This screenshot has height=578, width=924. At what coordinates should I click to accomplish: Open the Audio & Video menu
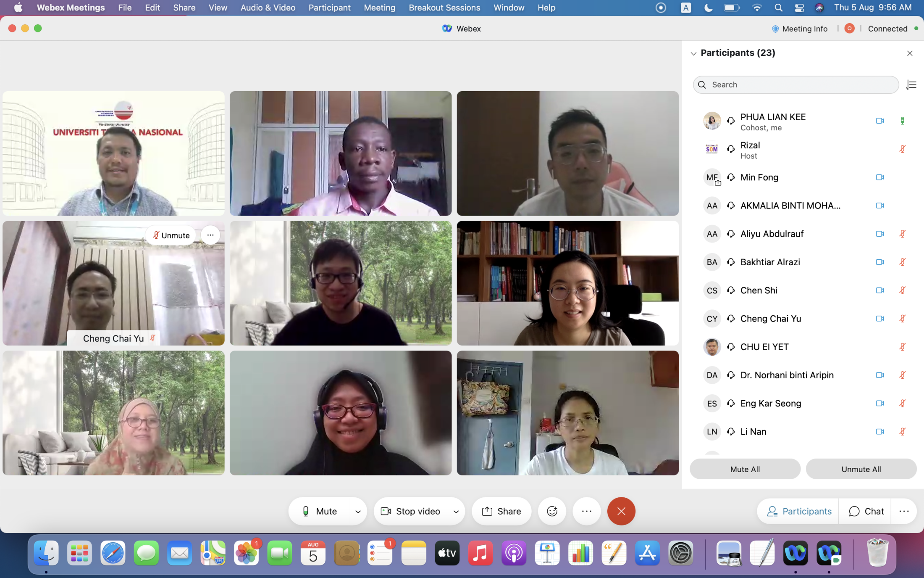268,8
